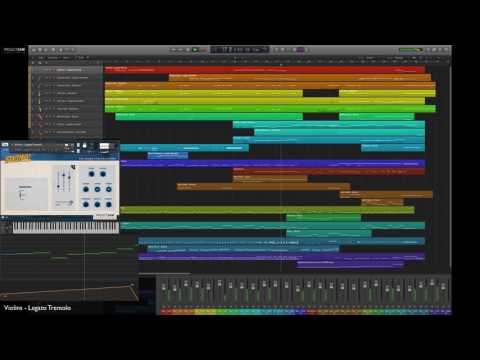This screenshot has width=480, height=360.
Task: Click the bottom-row left blue knob in the plugin
Action: click(x=86, y=204)
